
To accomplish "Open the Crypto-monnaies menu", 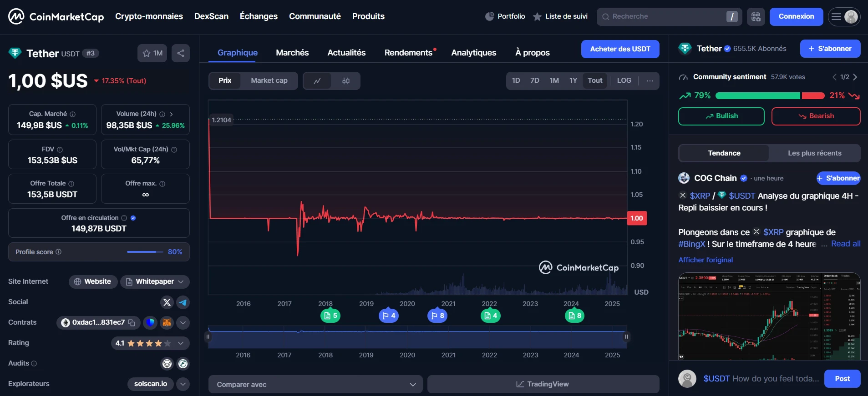I will (x=149, y=16).
